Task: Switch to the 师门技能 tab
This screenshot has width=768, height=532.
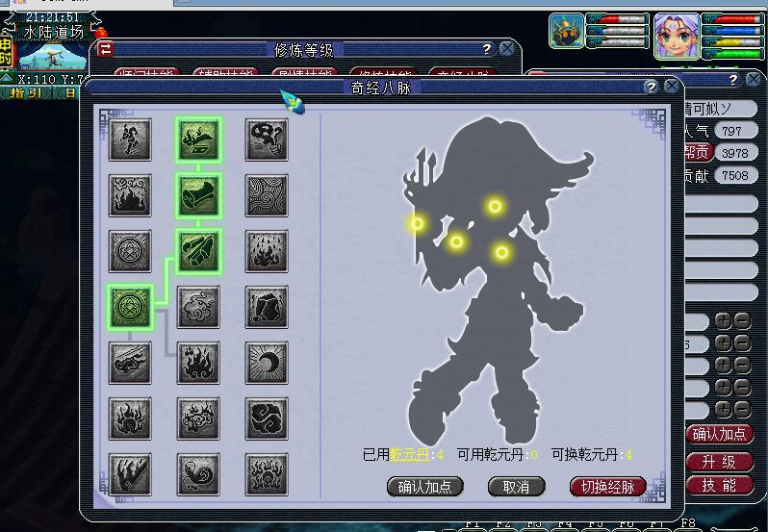Action: point(147,73)
